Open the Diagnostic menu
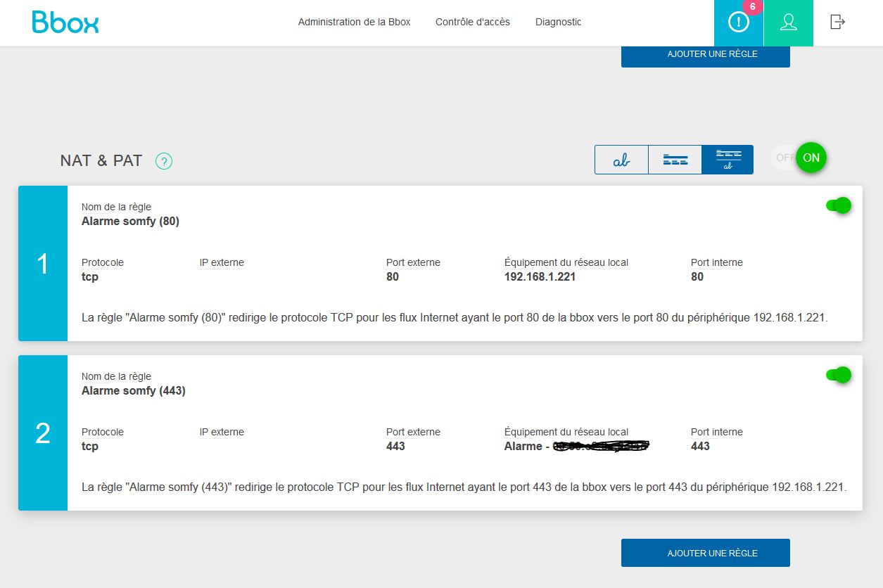 point(559,22)
